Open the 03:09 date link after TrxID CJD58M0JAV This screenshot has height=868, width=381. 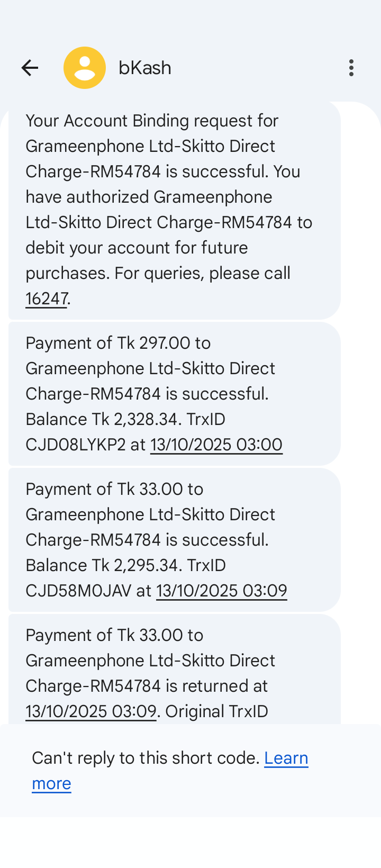click(221, 591)
